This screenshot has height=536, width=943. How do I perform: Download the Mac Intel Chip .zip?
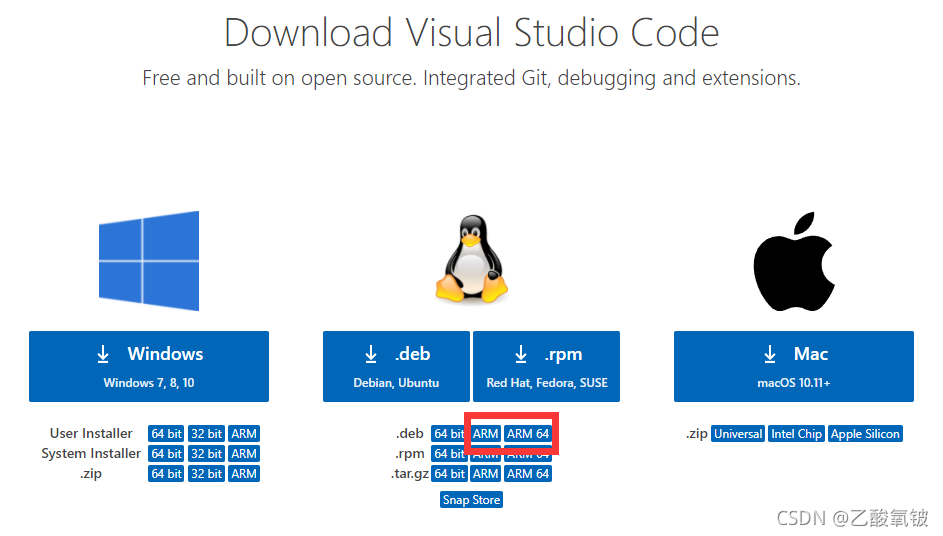796,434
